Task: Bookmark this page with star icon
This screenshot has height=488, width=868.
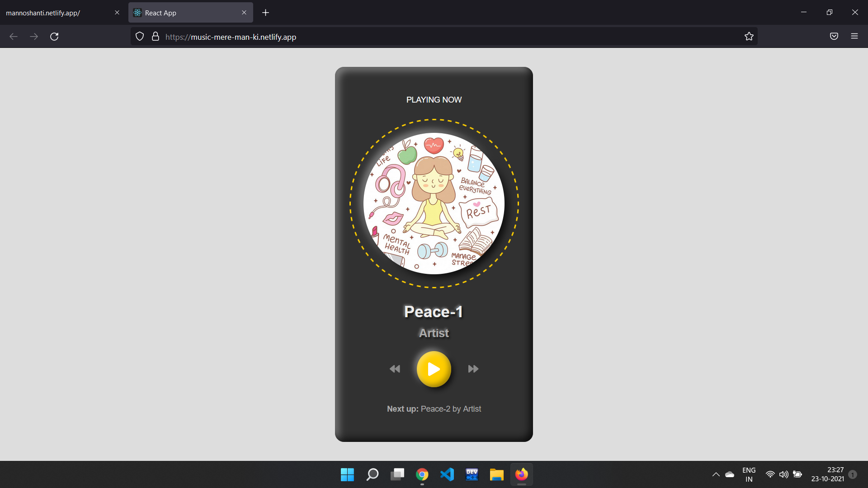Action: 749,37
